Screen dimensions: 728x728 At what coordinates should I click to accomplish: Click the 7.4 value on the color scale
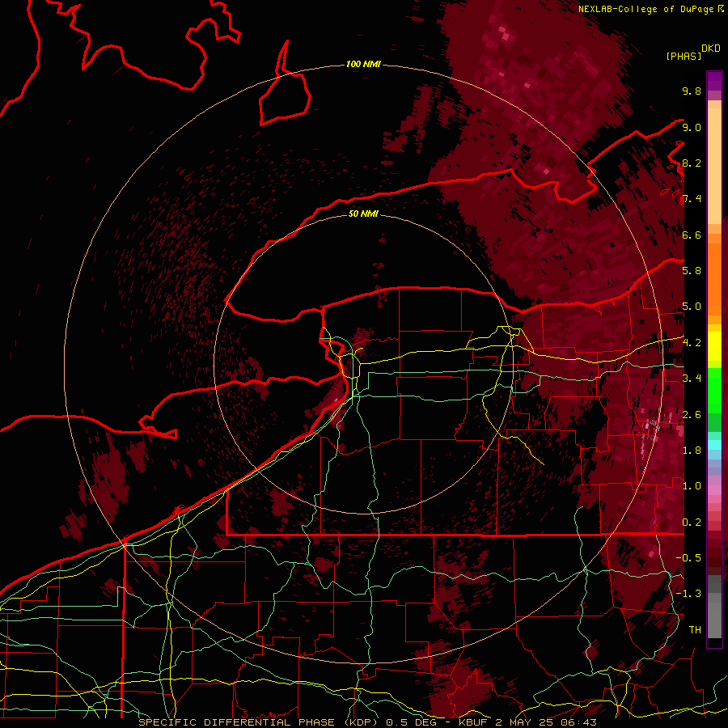[x=692, y=199]
